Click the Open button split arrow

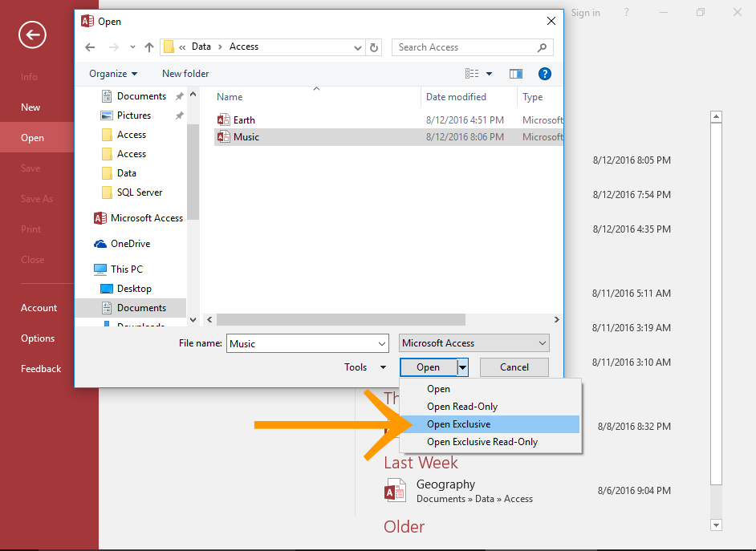[x=462, y=367]
